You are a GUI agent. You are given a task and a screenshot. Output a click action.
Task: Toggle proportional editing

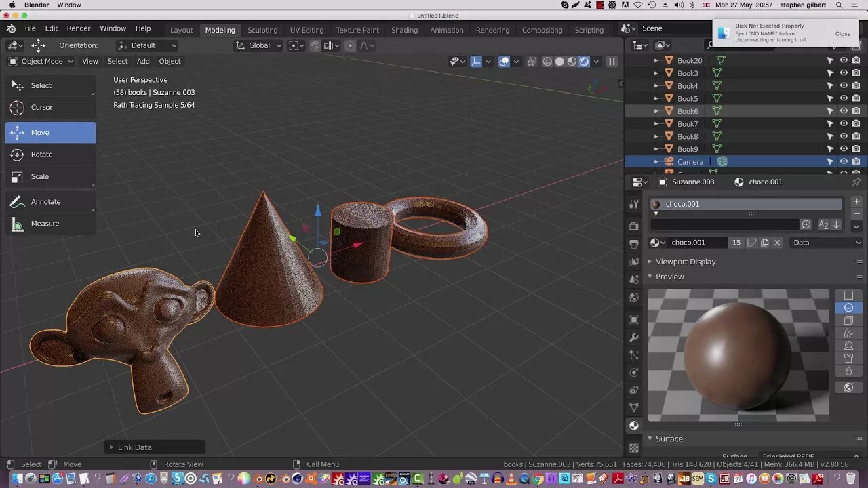click(x=350, y=45)
